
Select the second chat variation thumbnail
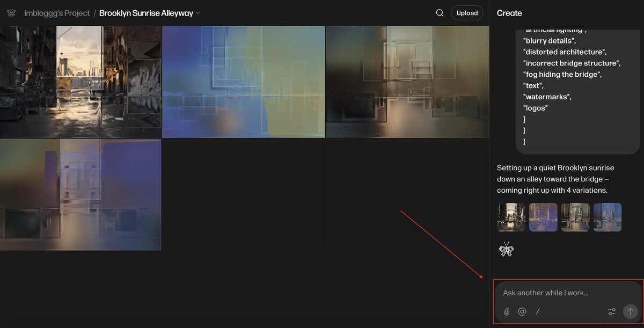tap(543, 217)
